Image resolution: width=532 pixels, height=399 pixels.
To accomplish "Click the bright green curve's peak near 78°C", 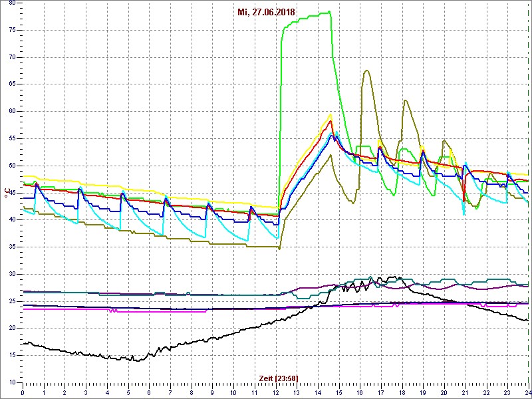I will 329,12.
